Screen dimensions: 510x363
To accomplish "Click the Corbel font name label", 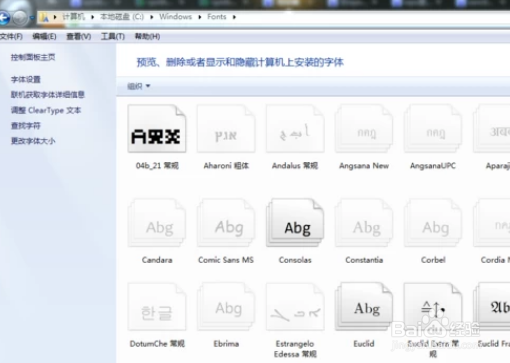I will click(x=433, y=260).
